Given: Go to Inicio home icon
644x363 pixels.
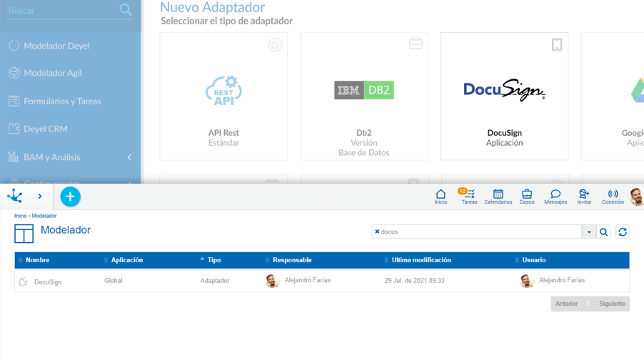Looking at the screenshot, I should [441, 197].
